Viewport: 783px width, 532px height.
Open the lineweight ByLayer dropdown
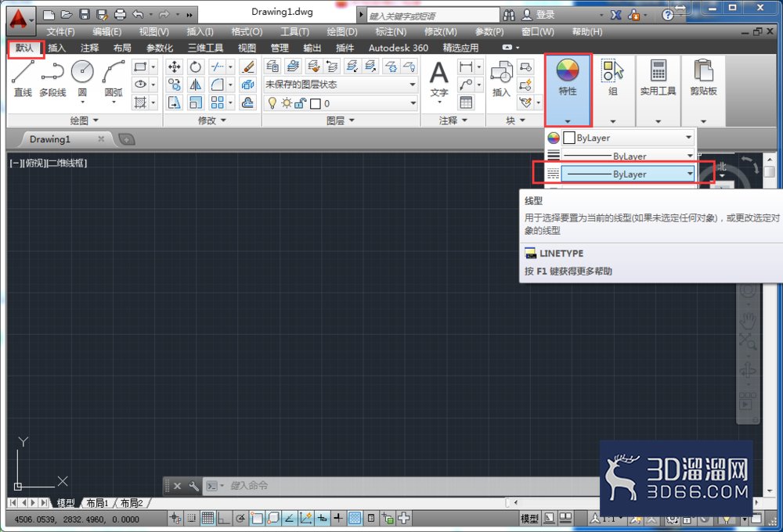point(628,156)
